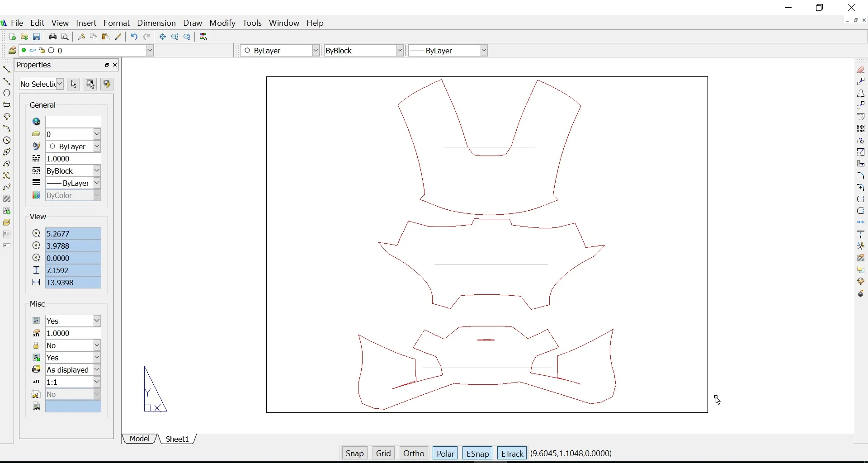The height and width of the screenshot is (463, 868).
Task: Select the Mirror tool in modify toolbar
Action: coord(861,94)
